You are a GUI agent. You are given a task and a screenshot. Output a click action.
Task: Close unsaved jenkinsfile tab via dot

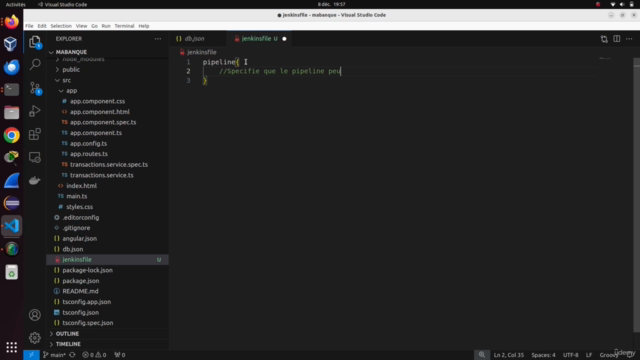coord(284,39)
